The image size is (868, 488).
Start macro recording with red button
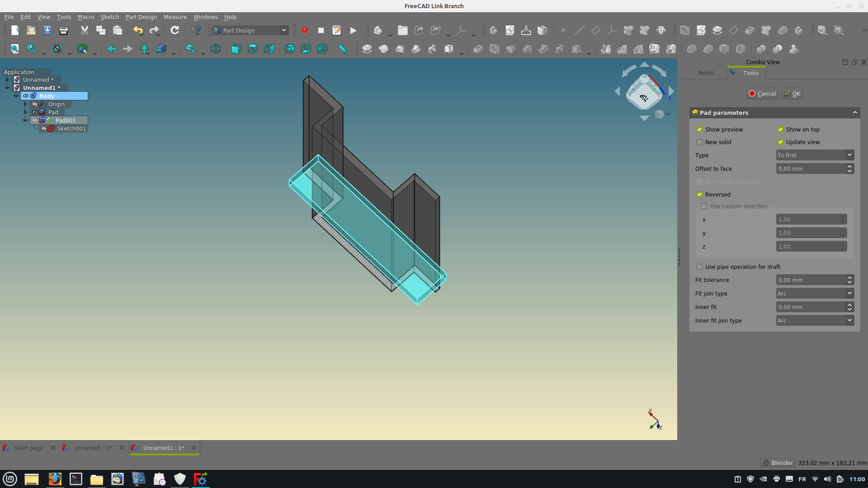tap(305, 30)
